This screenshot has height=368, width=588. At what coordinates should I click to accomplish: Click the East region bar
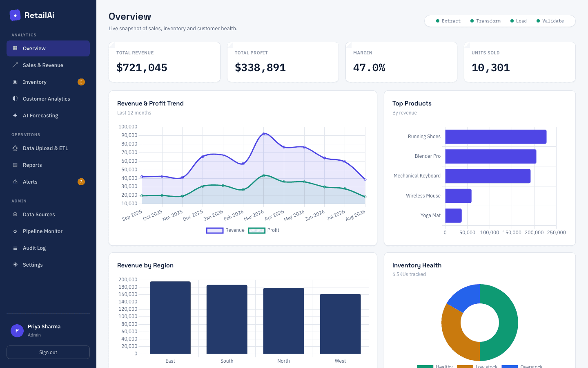tap(170, 318)
